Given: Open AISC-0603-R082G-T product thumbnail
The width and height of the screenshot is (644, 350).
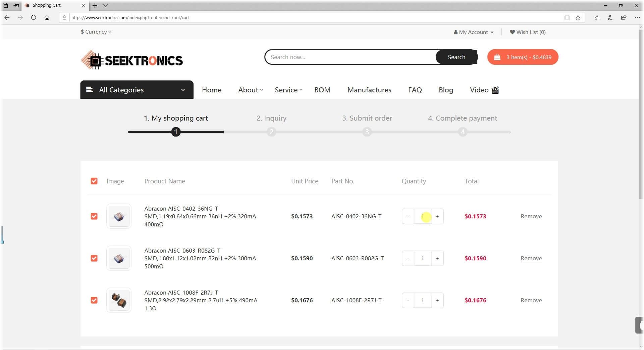Looking at the screenshot, I should tap(119, 258).
